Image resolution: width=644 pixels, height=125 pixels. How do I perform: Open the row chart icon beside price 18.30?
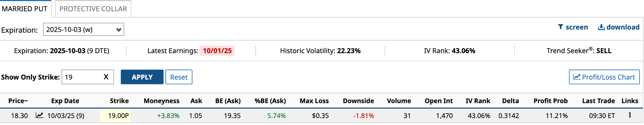click(x=39, y=115)
